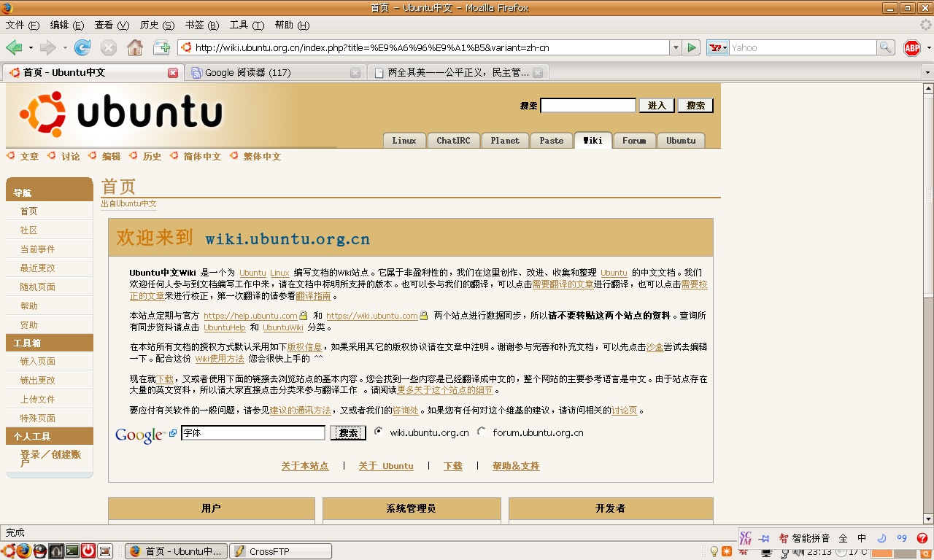The image size is (934, 560).
Task: Click the green Go arrow beside the URL
Action: [x=692, y=47]
